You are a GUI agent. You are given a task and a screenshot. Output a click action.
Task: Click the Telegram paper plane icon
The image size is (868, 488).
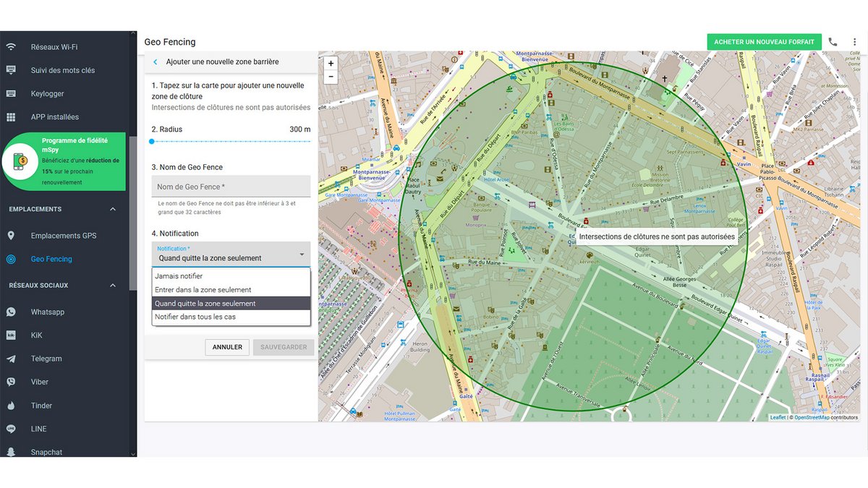(11, 359)
